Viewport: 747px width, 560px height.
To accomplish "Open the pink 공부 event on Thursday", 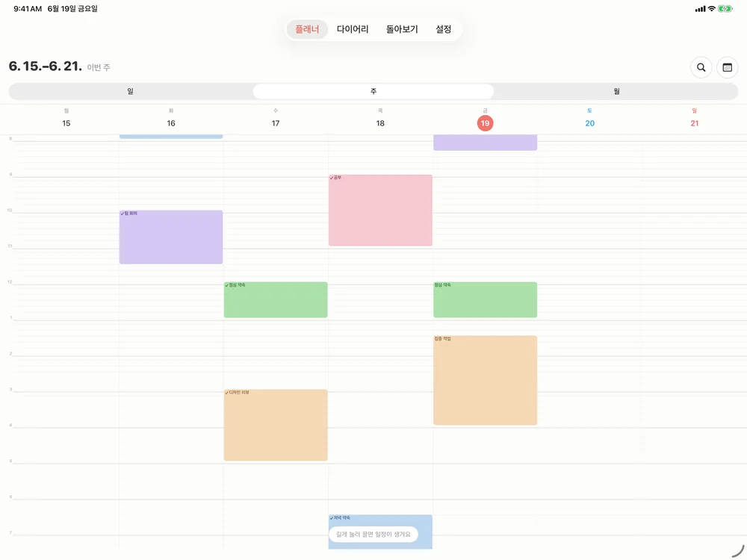I will (x=380, y=210).
